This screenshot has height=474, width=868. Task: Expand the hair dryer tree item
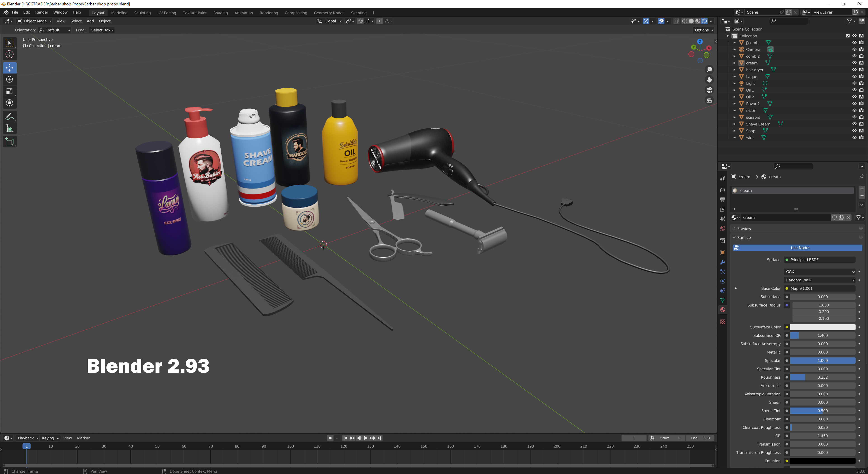tap(735, 70)
